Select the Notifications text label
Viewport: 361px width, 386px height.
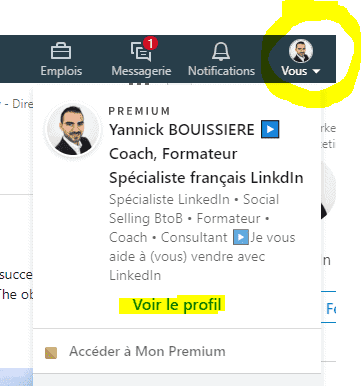(x=221, y=71)
